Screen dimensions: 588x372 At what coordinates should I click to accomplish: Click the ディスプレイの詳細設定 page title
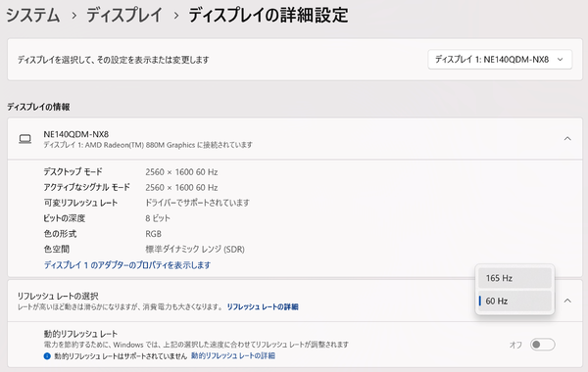click(269, 16)
